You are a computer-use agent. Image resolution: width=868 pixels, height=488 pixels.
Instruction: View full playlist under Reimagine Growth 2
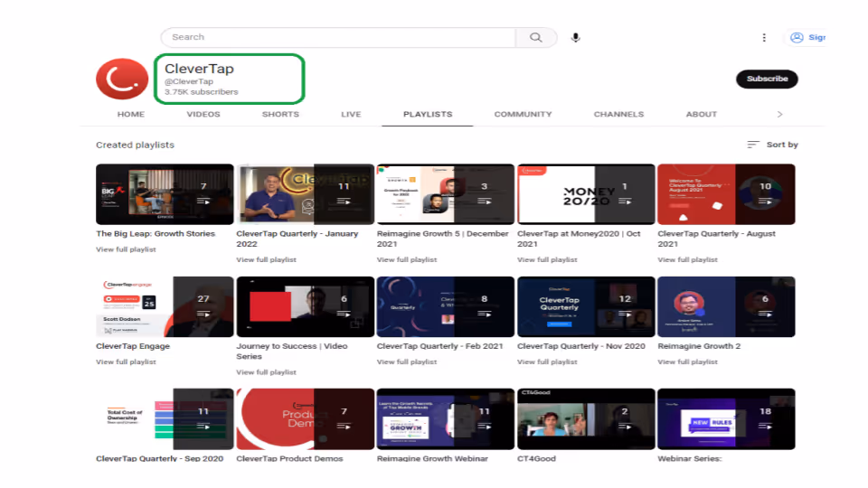687,361
